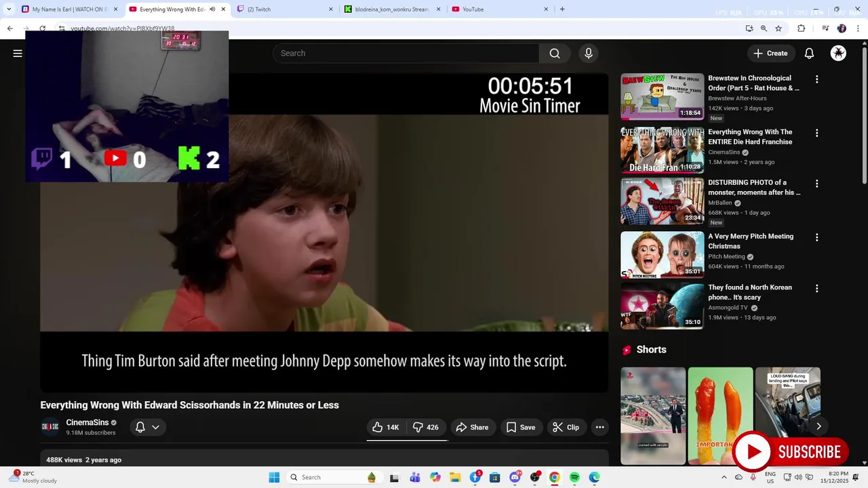Open the account avatar menu
Viewport: 868px width, 488px height.
[x=838, y=54]
